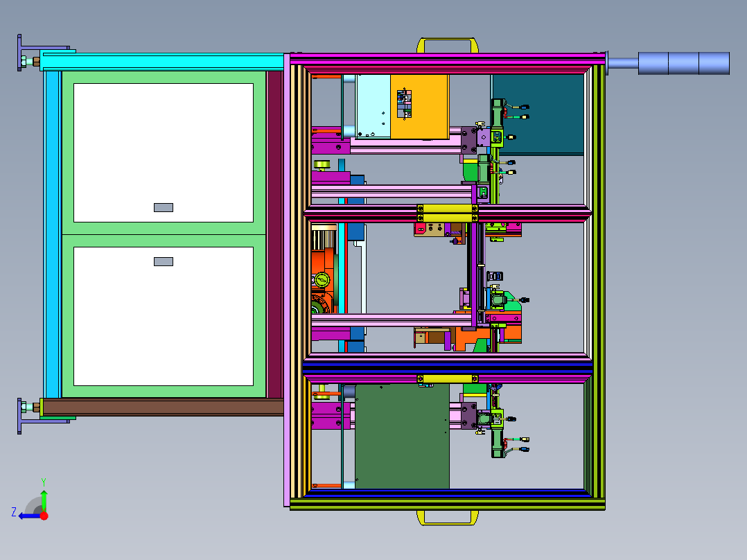The image size is (747, 560).
Task: Select the yellow latch between top and middle compartments
Action: [x=448, y=209]
